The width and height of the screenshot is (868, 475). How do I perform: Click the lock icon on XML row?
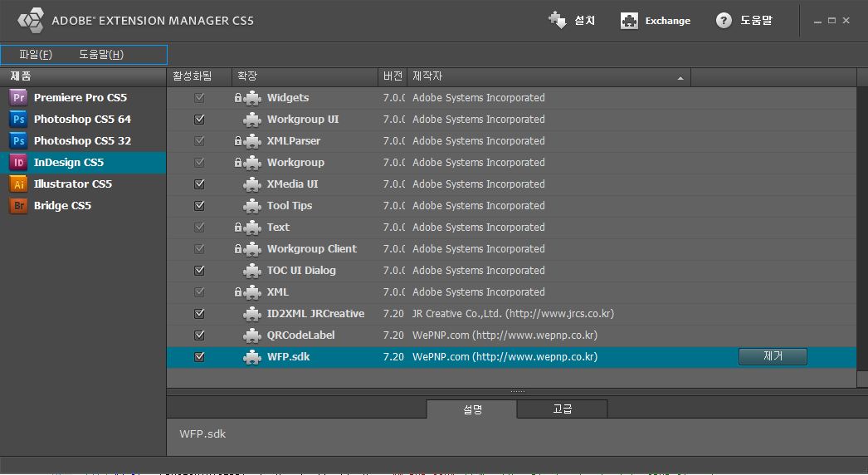(238, 292)
